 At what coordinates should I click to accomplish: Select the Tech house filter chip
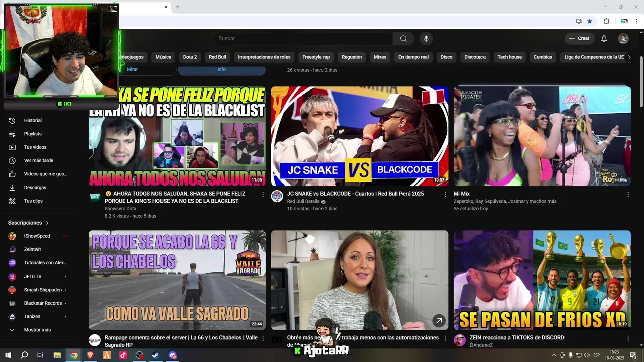coord(510,57)
